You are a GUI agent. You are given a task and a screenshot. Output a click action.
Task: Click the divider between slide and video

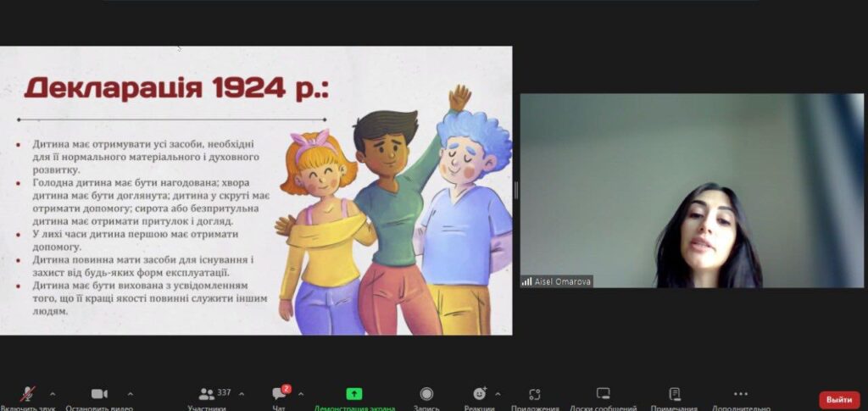[515, 191]
